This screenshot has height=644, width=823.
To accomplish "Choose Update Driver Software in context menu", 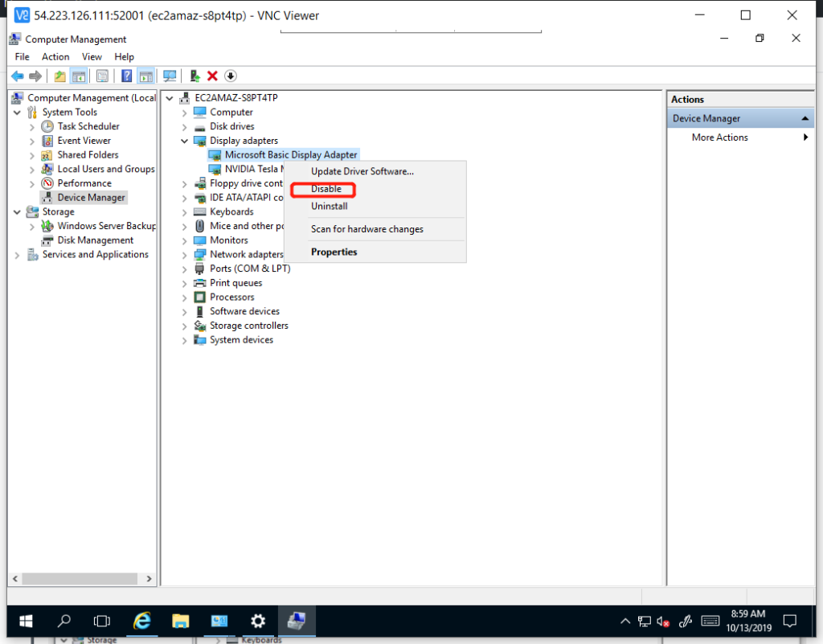I will click(x=362, y=171).
